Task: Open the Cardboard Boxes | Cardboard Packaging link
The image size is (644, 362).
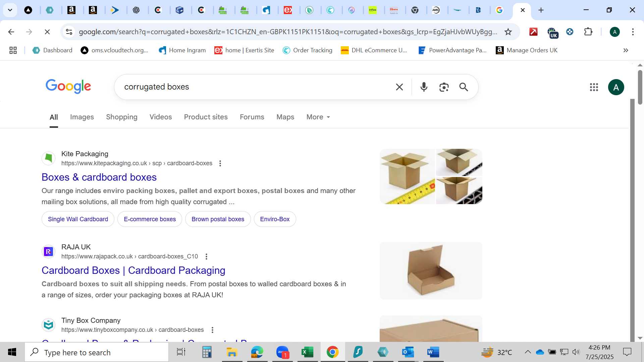Action: 133,270
